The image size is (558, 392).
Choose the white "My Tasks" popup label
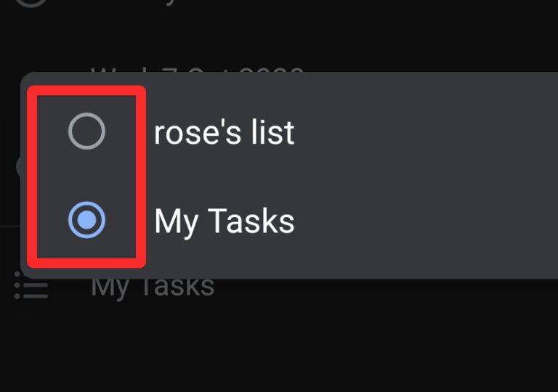click(224, 221)
